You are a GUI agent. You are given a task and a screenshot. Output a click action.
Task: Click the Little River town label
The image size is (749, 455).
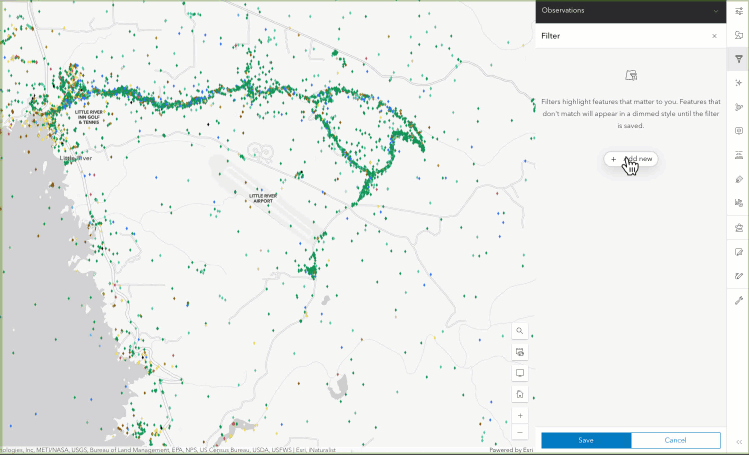point(76,158)
